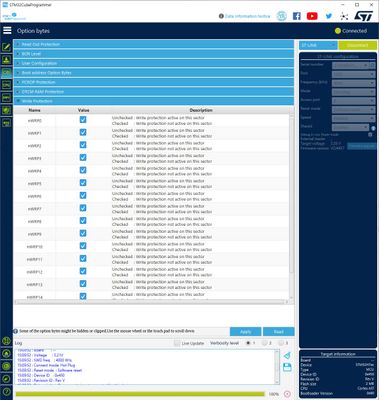Save the log with the floppy icon

(287, 367)
